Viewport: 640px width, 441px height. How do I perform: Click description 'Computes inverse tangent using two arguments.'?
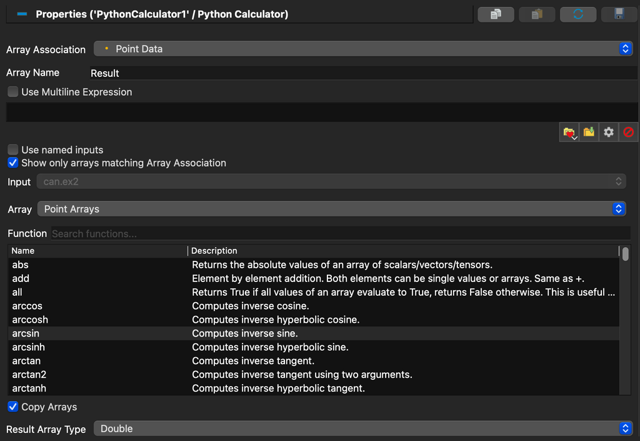(302, 374)
